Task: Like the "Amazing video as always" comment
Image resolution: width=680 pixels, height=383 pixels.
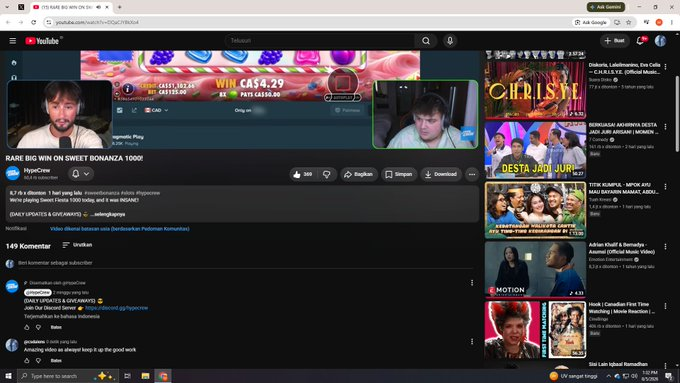Action: pyautogui.click(x=27, y=360)
